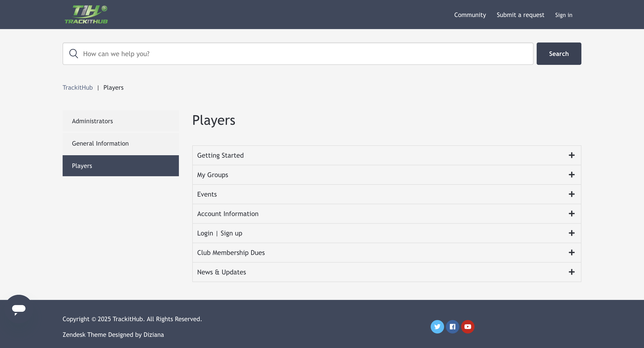Open the YouTube social icon
Screen dimensions: 644x348
coord(468,327)
